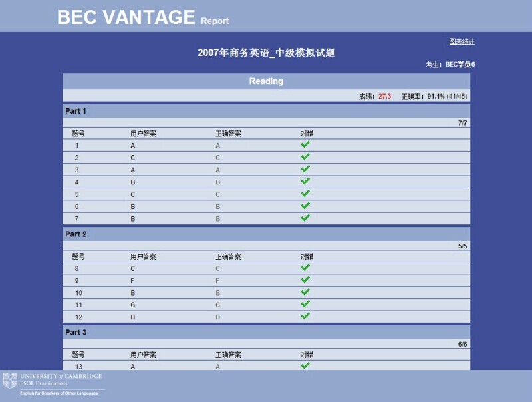Click the 用户答案 column header in Part 1
This screenshot has width=532, height=402.
pyautogui.click(x=143, y=134)
